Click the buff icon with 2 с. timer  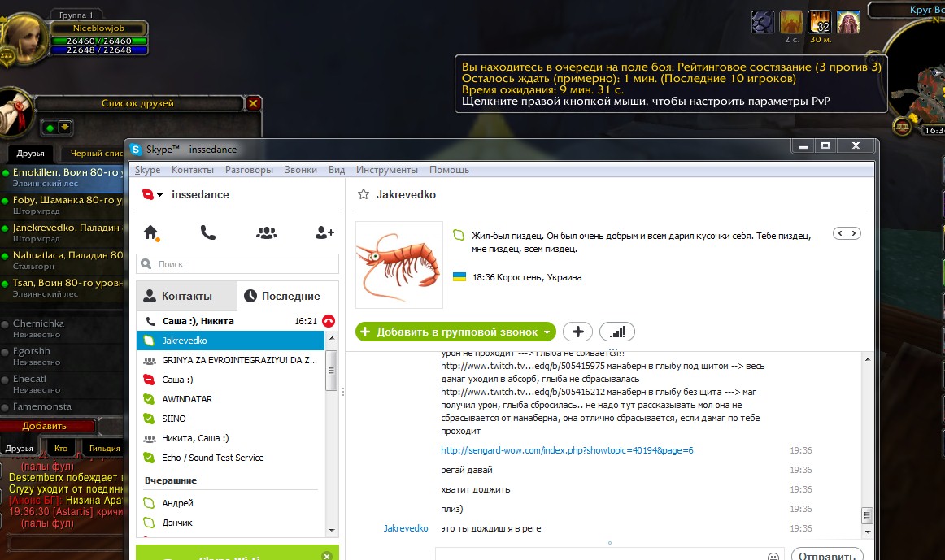(791, 23)
